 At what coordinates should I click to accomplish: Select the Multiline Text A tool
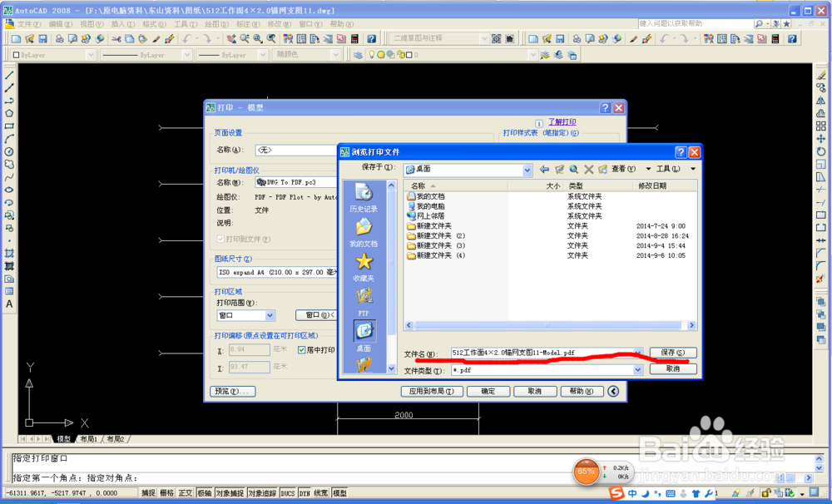[x=9, y=304]
